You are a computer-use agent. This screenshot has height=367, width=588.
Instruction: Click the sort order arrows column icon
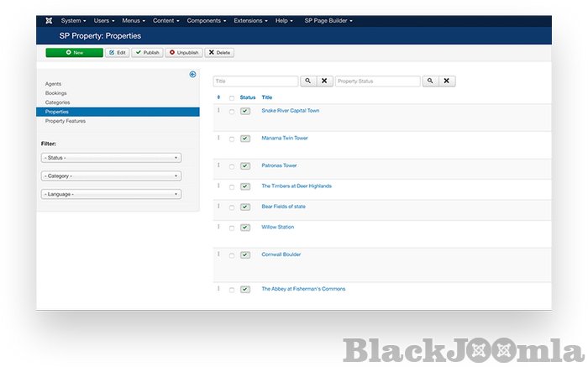(218, 97)
